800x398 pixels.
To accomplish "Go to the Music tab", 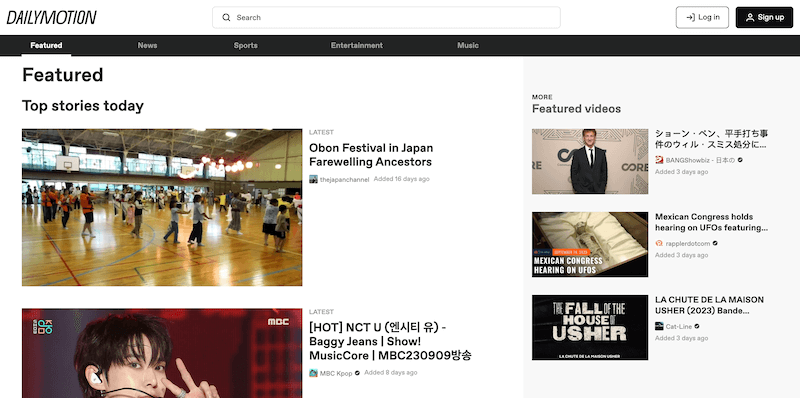I will (x=468, y=45).
